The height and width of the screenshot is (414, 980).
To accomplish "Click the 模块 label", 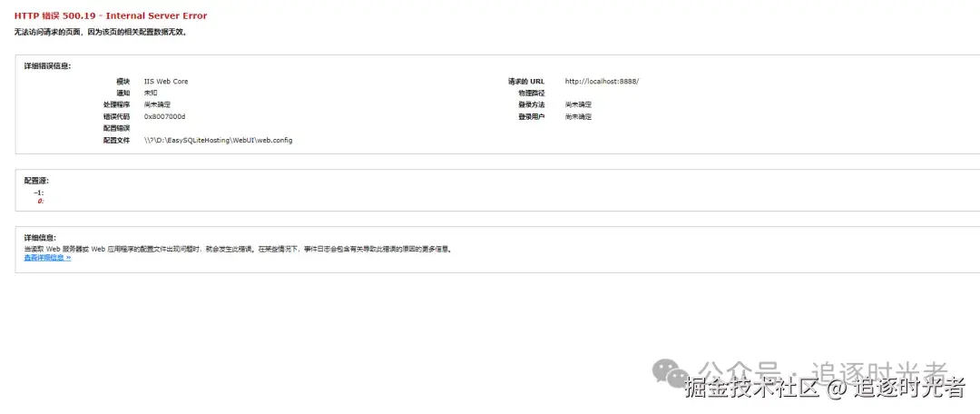I will 123,82.
